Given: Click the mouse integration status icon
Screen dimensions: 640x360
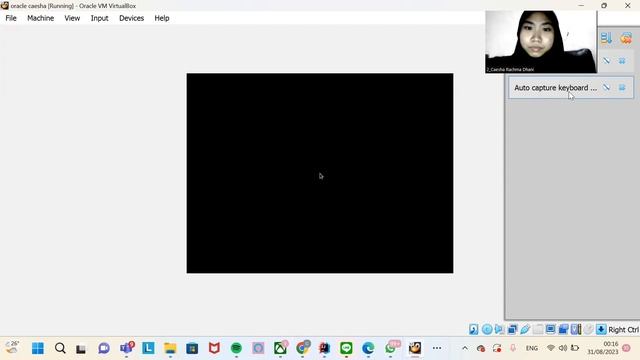Looking at the screenshot, I should click(588, 329).
